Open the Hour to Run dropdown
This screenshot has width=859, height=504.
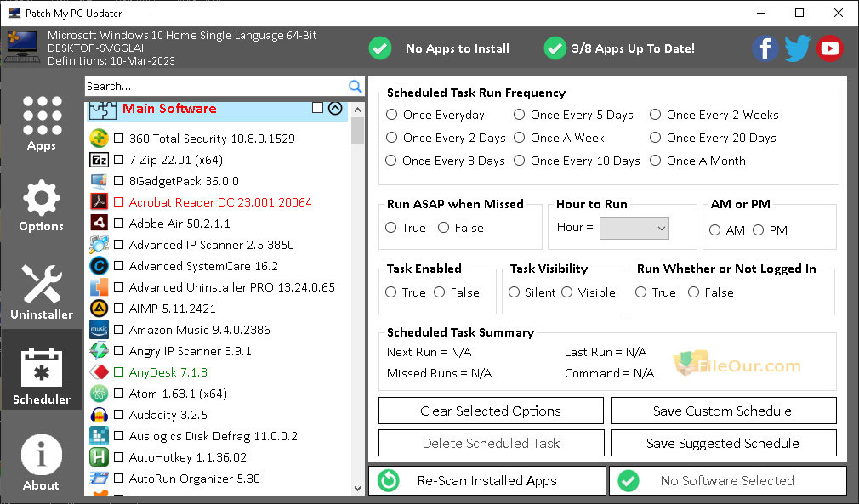(x=634, y=228)
